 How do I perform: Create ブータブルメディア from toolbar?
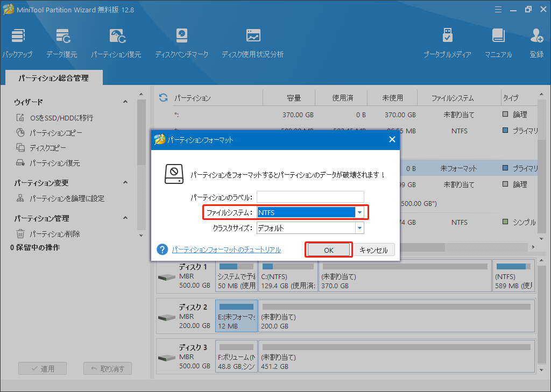point(447,43)
